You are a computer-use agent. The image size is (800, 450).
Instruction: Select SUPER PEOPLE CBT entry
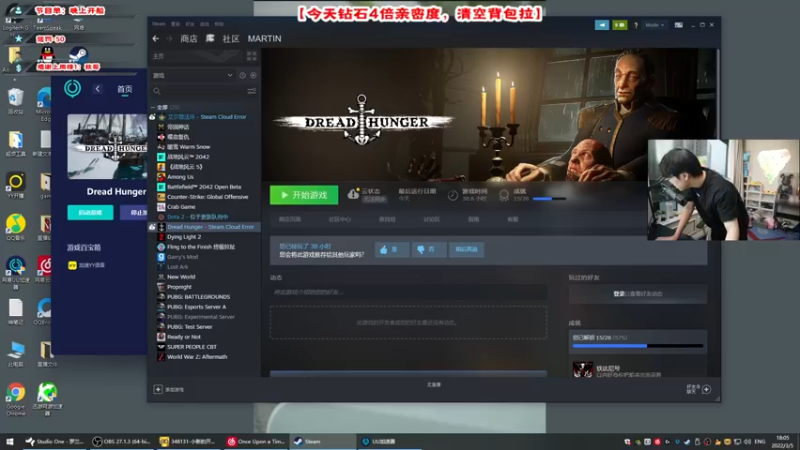pos(192,347)
